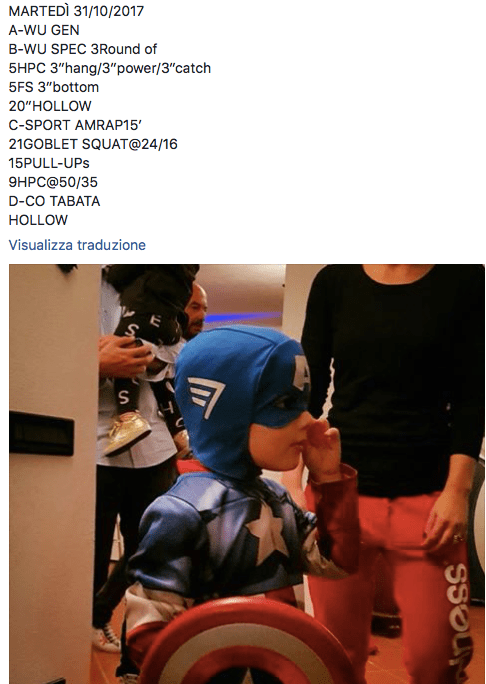Select the 20″HOLLOW text line
The image size is (486, 684).
pyautogui.click(x=50, y=106)
